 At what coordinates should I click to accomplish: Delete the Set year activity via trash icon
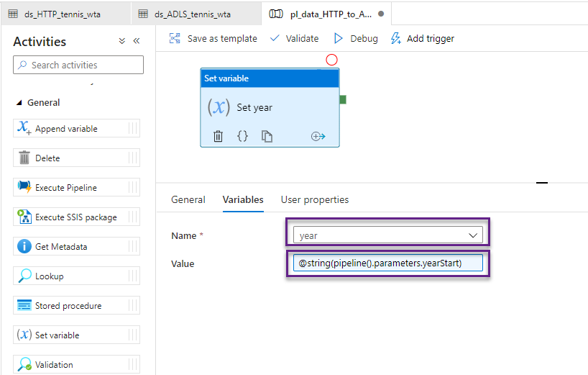(219, 136)
